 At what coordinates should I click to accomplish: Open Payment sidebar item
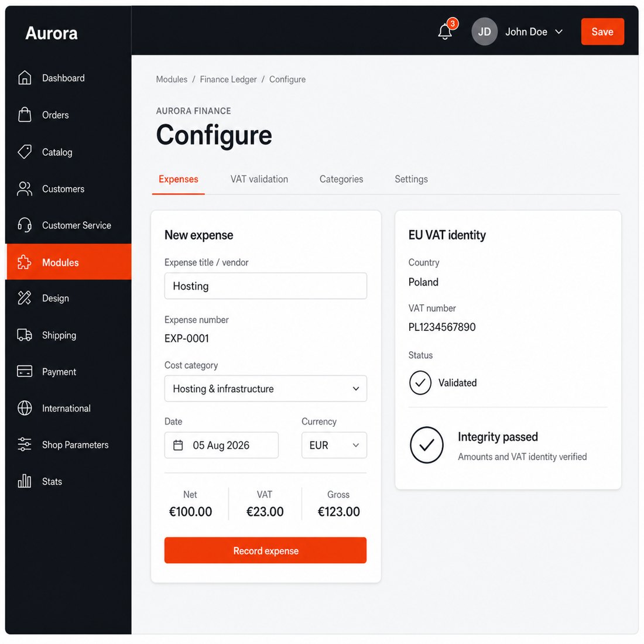point(68,372)
